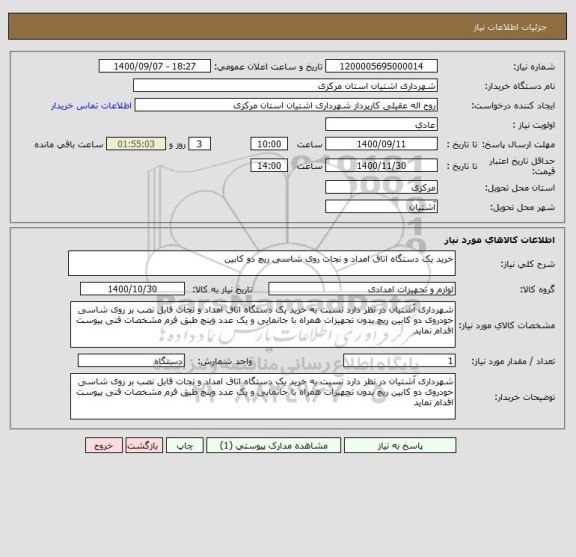The width and height of the screenshot is (576, 557).
Task: Click remaining days field showing 3
Action: pyautogui.click(x=199, y=144)
